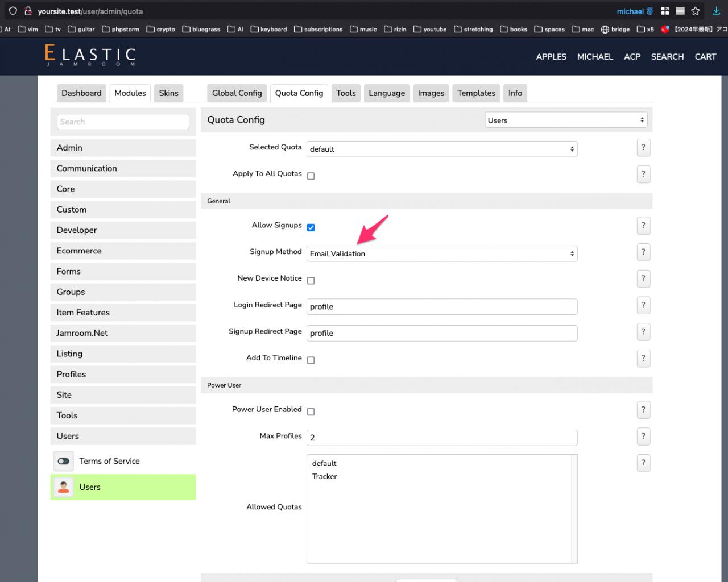This screenshot has height=582, width=728.
Task: Check the Power User Enabled box
Action: pyautogui.click(x=311, y=412)
